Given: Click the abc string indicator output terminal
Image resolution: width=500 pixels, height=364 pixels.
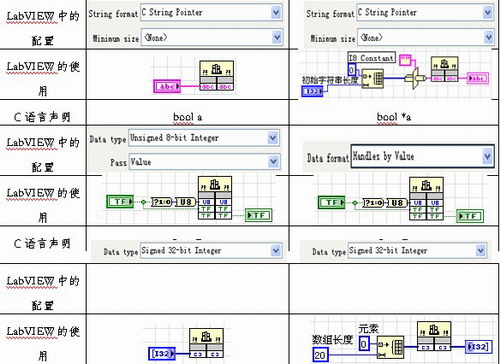Looking at the screenshot, I should pos(477,78).
